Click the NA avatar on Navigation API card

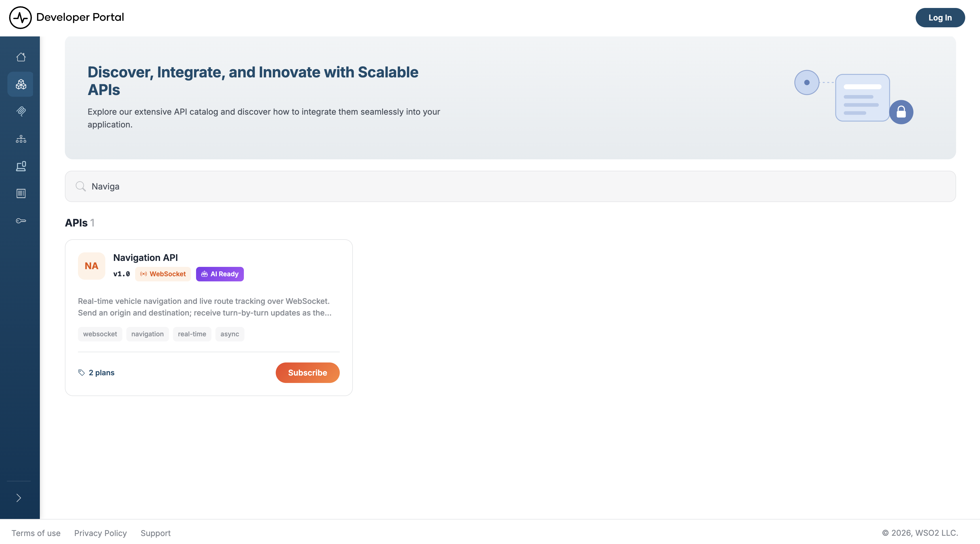tap(91, 266)
